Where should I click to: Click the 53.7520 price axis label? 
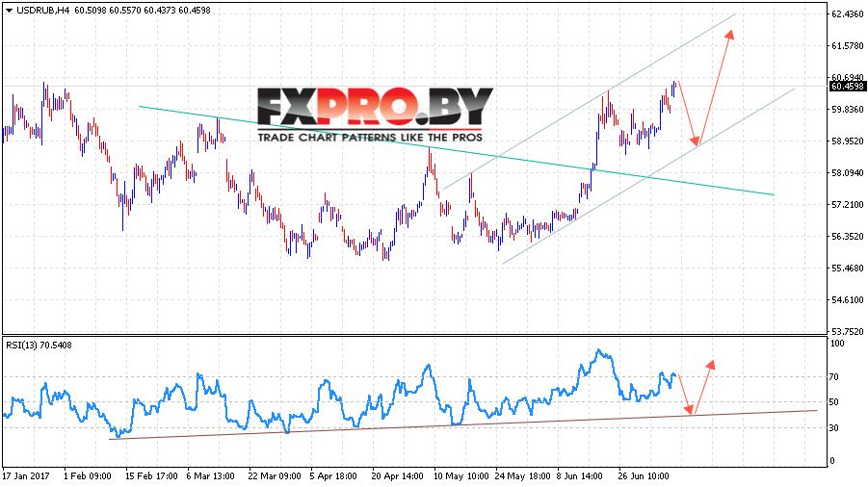point(847,332)
